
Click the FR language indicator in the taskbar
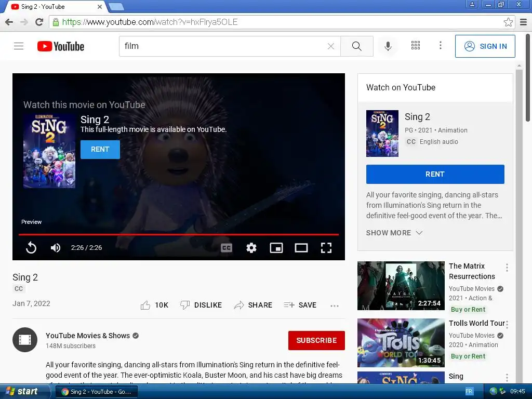tap(469, 391)
